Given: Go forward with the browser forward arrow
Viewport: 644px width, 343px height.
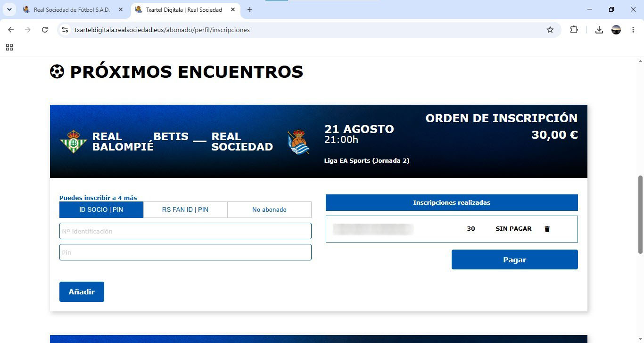Looking at the screenshot, I should [28, 30].
